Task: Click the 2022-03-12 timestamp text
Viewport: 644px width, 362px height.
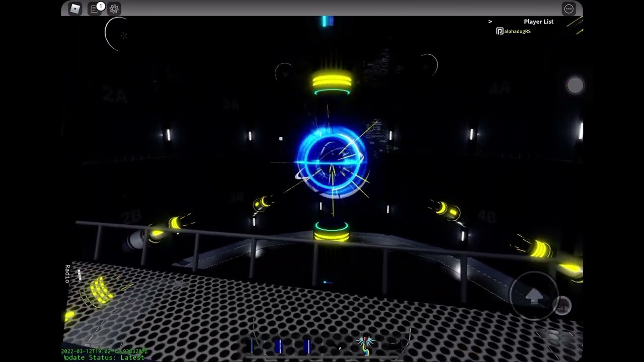Action: click(x=104, y=351)
